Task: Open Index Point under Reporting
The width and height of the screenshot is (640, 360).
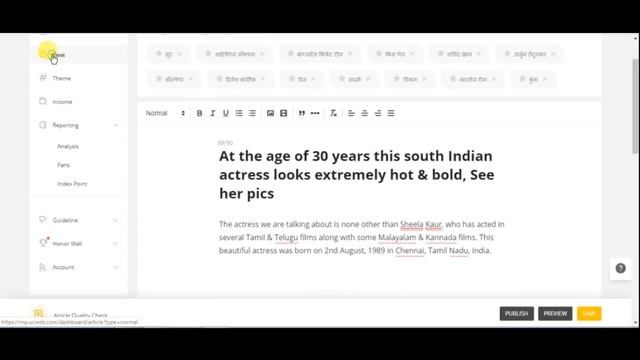Action: (72, 184)
